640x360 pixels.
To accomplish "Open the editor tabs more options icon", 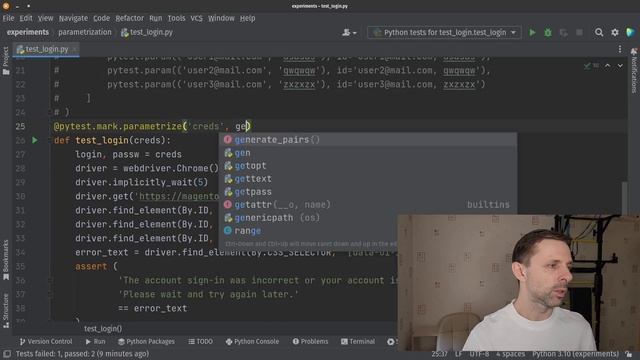I will click(x=620, y=49).
